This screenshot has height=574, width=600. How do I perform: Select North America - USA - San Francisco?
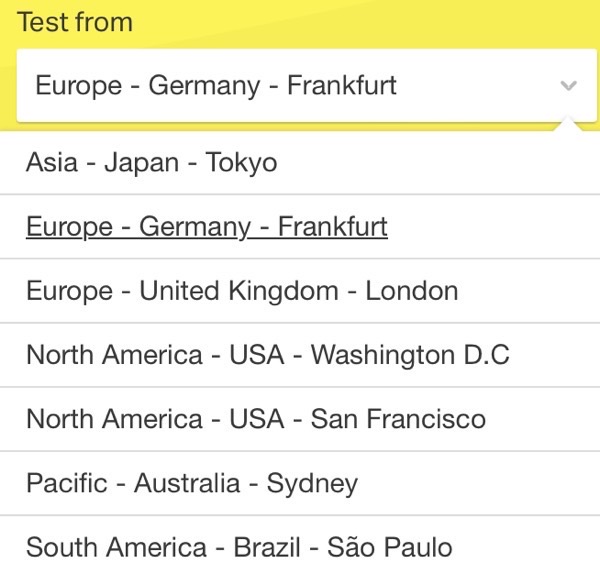256,419
